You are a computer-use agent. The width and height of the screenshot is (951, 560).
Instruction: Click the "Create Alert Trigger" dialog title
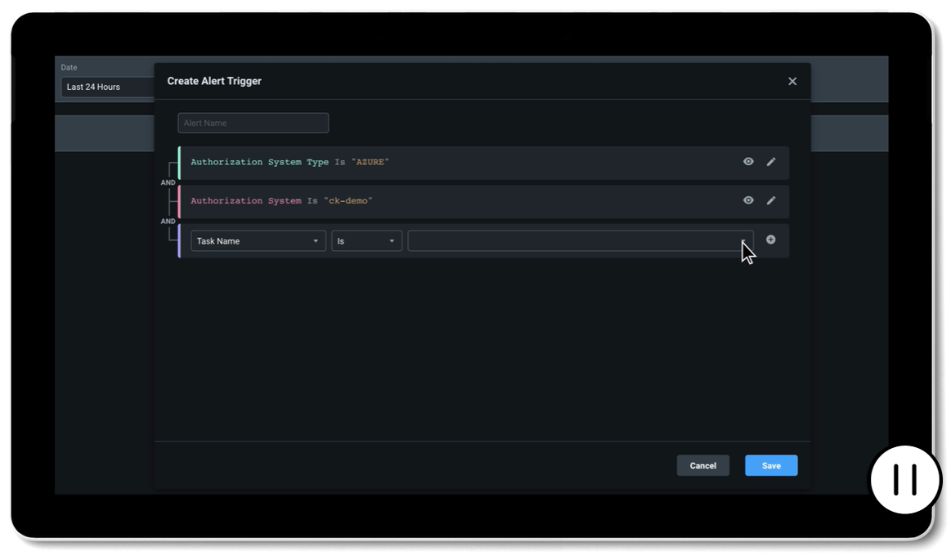pyautogui.click(x=214, y=82)
